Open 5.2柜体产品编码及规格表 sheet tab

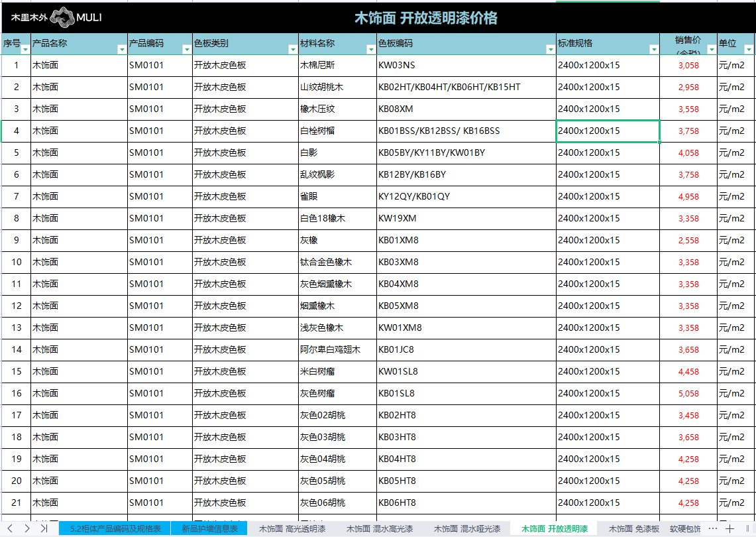[115, 528]
